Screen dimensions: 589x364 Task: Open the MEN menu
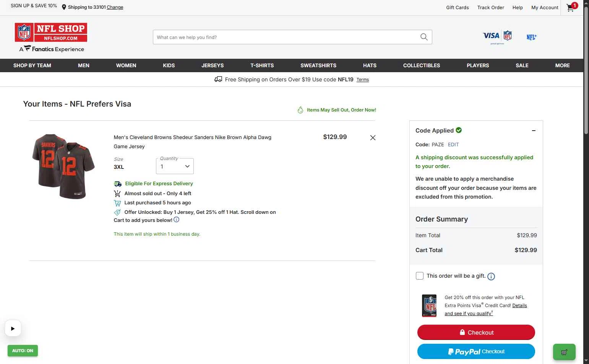tap(84, 65)
